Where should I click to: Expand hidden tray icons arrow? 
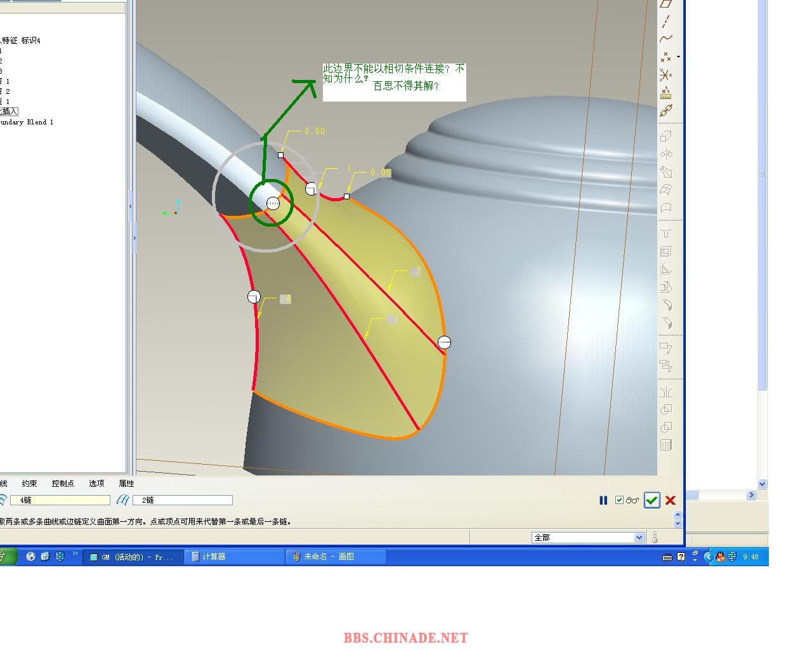coord(709,557)
